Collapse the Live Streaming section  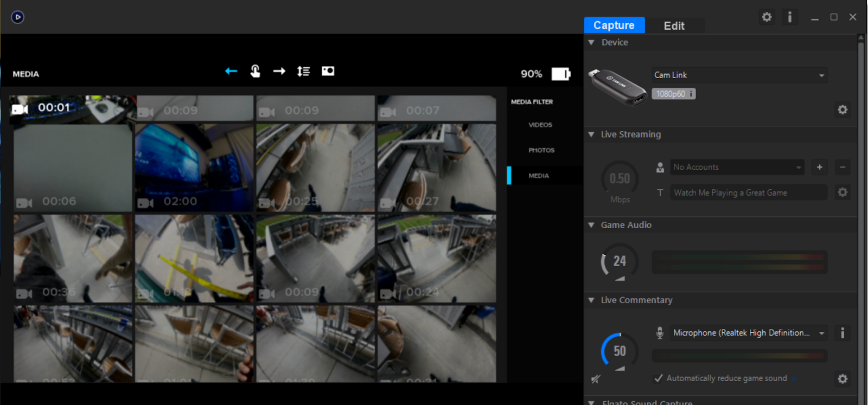(x=591, y=134)
